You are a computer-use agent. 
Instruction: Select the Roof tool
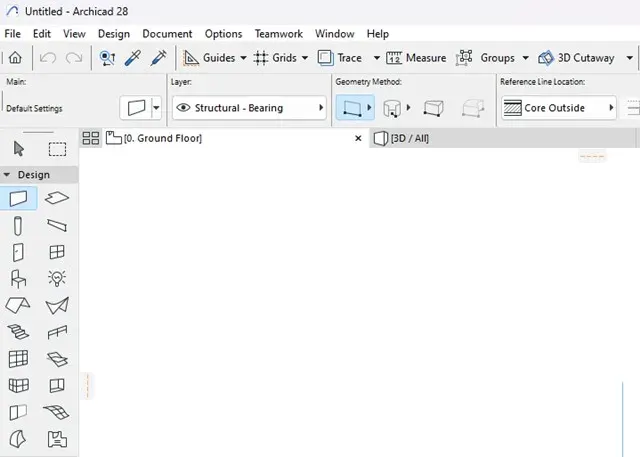(18, 305)
